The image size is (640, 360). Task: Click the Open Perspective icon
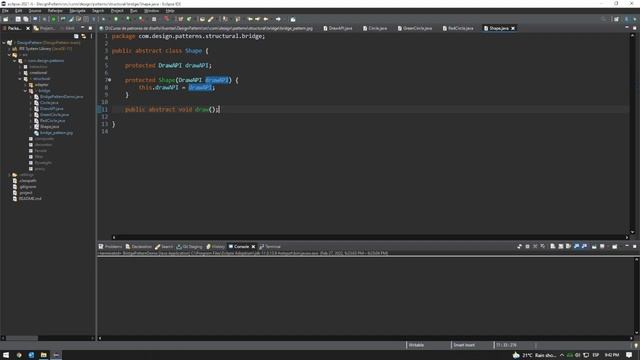tap(616, 19)
